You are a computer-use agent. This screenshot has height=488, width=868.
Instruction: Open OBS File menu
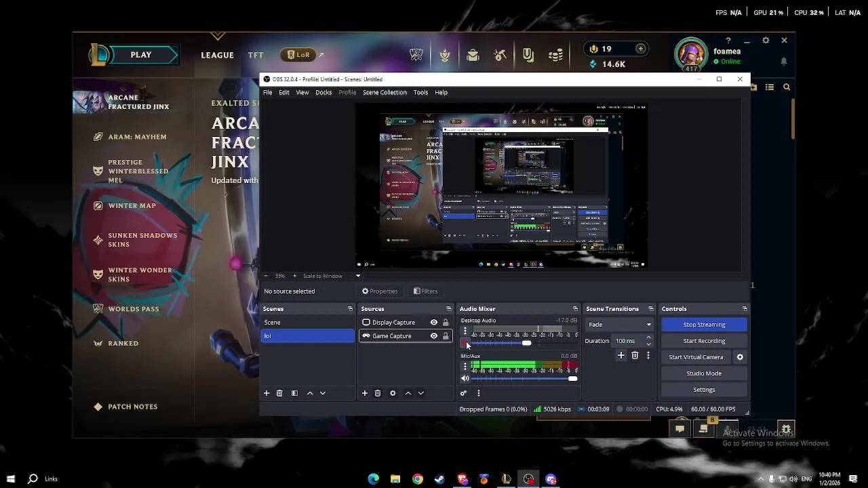point(267,92)
